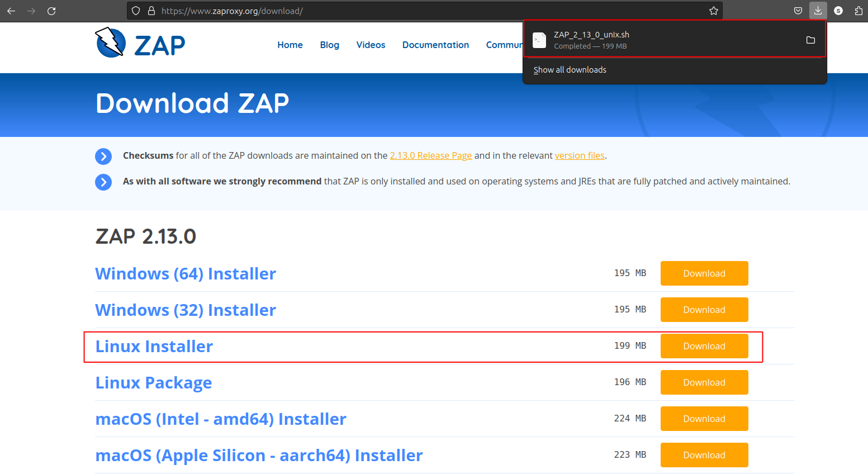The width and height of the screenshot is (868, 474).
Task: Open the extensions puzzle icon
Action: pyautogui.click(x=858, y=11)
